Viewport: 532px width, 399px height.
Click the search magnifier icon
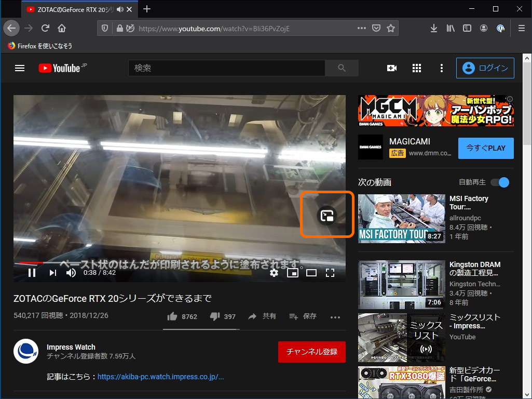tap(342, 68)
